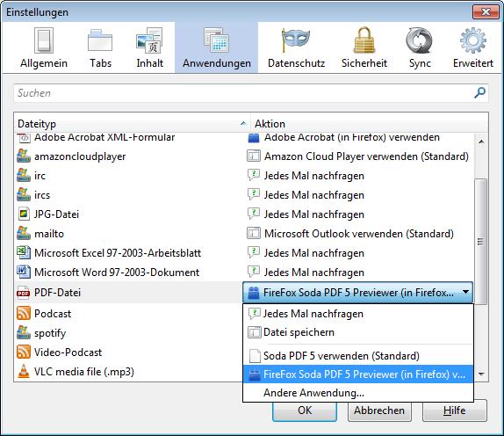Viewport: 504px width, 436px height.
Task: Click Microsoft Outlook verwenden (Standard) action
Action: [x=359, y=234]
